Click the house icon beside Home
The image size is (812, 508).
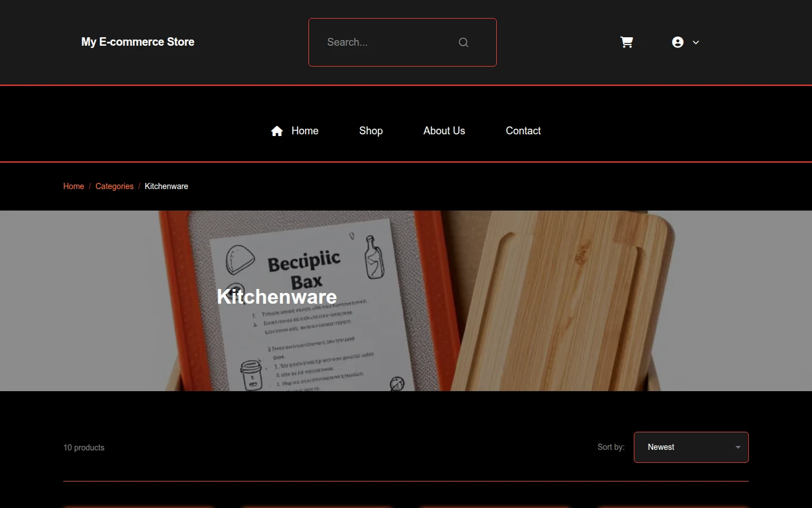click(277, 131)
